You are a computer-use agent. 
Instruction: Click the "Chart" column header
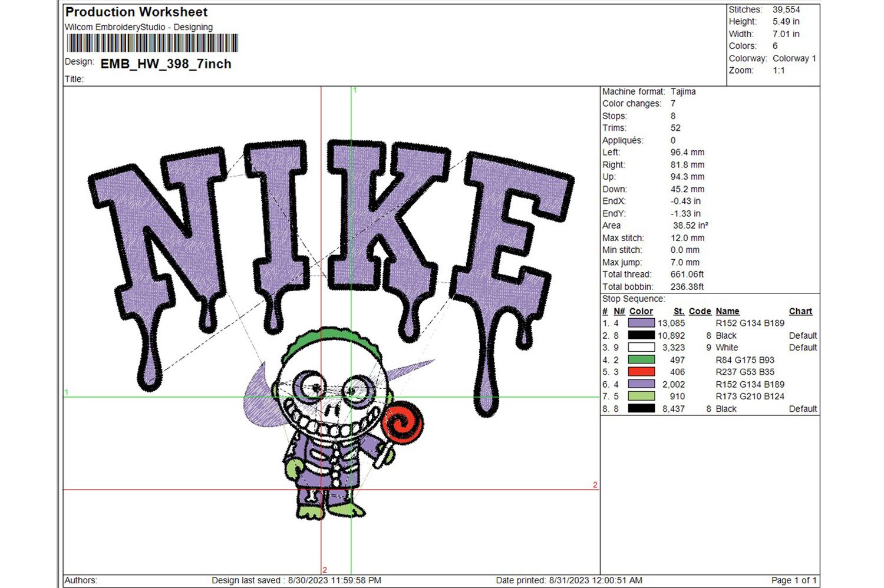[x=801, y=311]
